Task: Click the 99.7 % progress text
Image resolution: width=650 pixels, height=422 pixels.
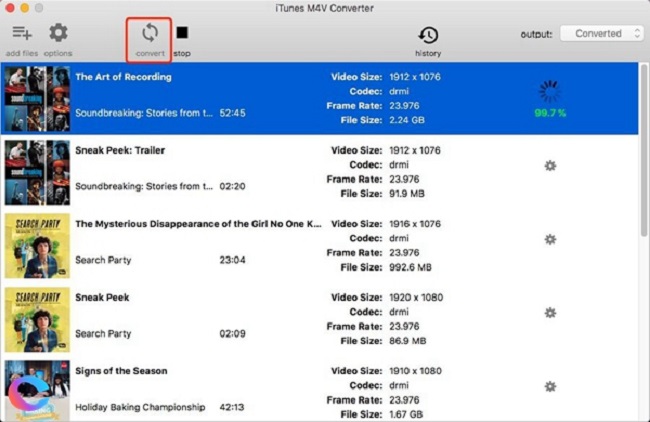Action: (550, 113)
